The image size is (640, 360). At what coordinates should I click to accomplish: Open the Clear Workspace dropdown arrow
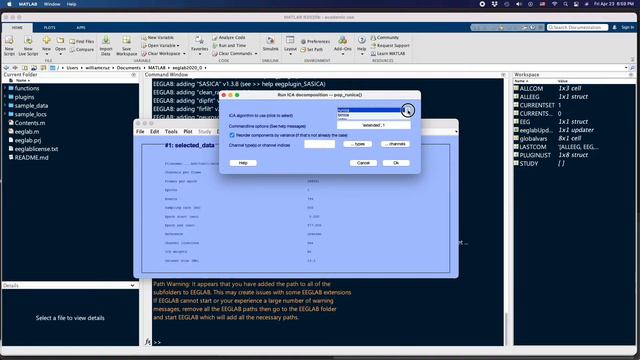184,54
